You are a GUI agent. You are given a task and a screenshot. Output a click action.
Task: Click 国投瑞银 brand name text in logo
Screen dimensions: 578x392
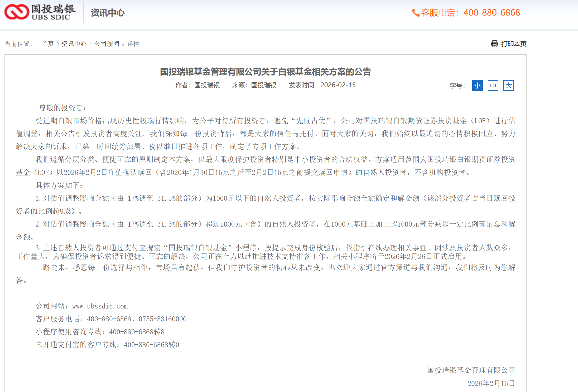click(x=53, y=9)
